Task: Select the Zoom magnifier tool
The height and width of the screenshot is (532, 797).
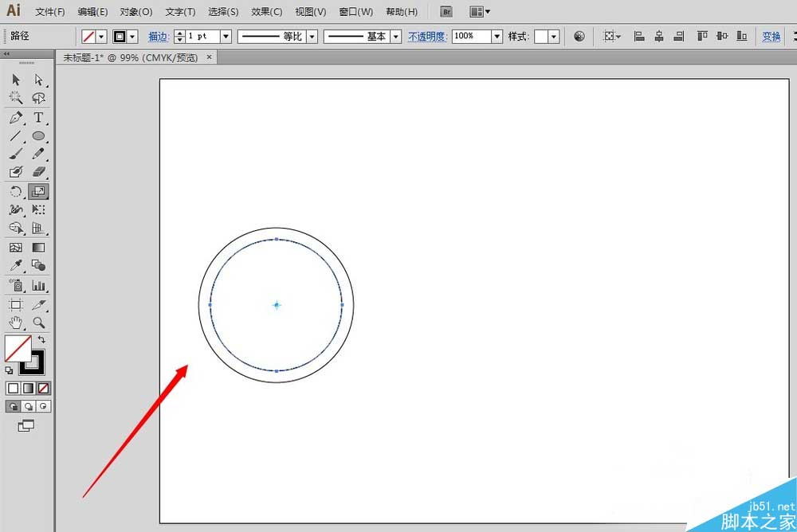Action: coord(38,323)
